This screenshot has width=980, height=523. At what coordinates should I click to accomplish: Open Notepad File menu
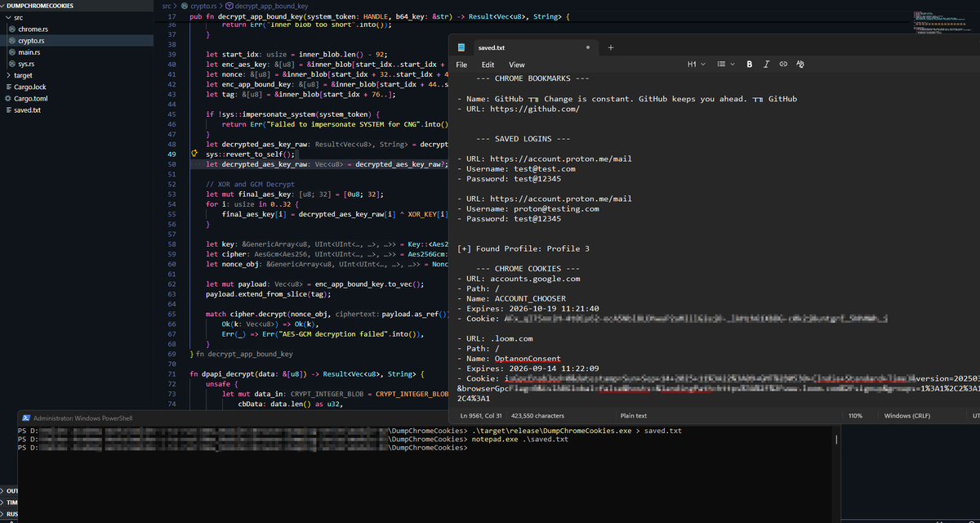(461, 65)
